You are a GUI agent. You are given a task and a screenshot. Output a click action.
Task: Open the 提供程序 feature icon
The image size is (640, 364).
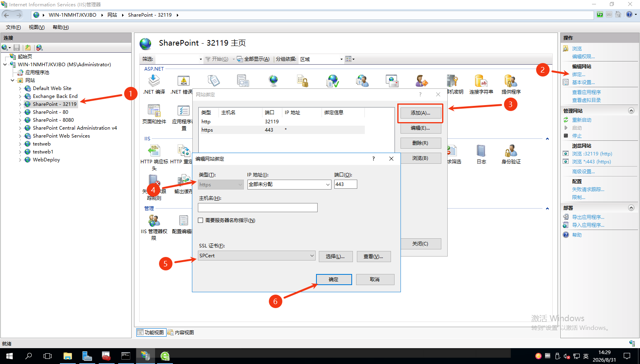(x=511, y=84)
